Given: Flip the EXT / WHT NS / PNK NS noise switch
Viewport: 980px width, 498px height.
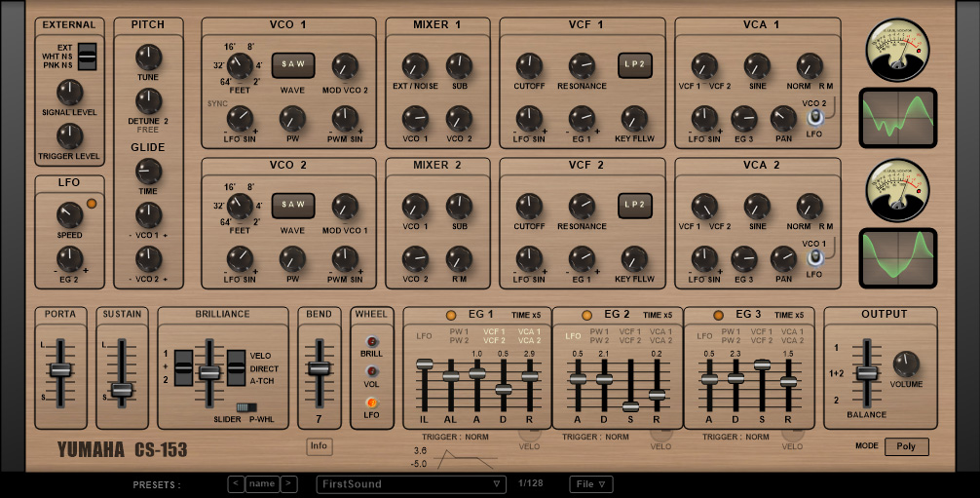Looking at the screenshot, I should coord(88,57).
